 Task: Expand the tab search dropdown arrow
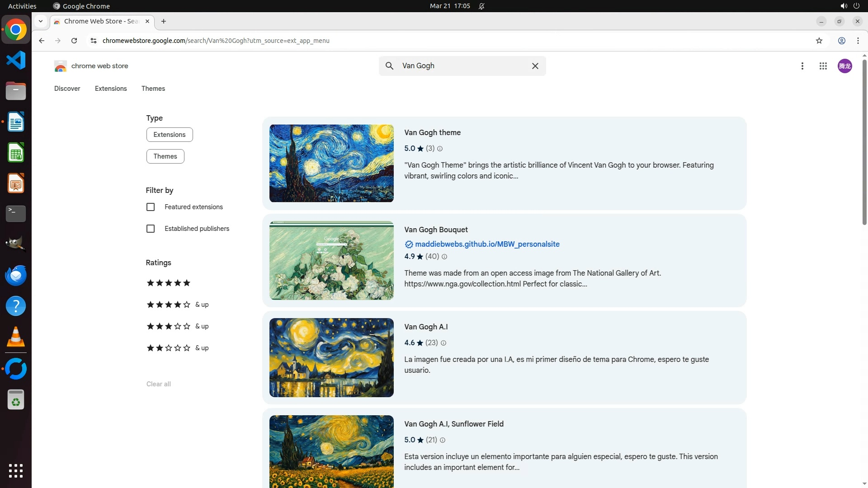coord(41,21)
